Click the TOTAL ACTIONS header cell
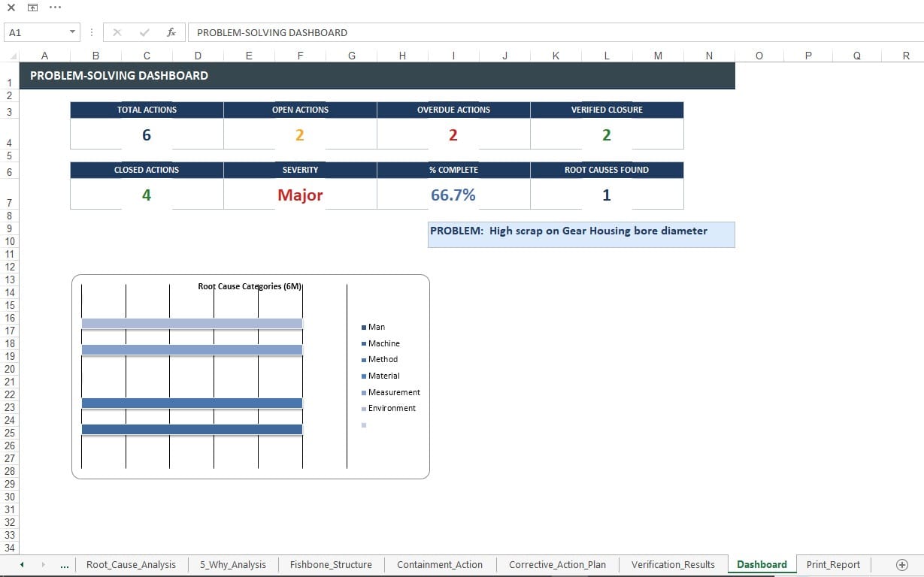The image size is (924, 577). click(147, 110)
